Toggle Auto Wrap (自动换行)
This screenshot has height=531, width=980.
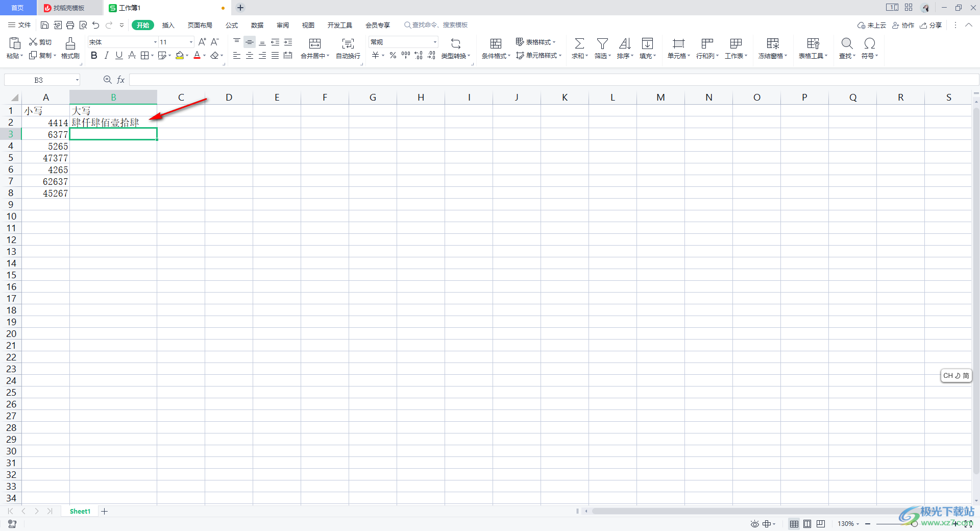pyautogui.click(x=348, y=48)
